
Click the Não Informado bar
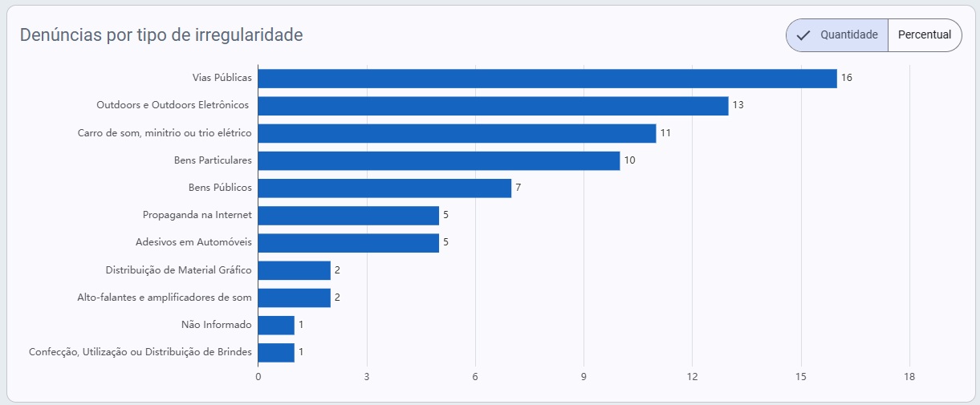pyautogui.click(x=276, y=325)
